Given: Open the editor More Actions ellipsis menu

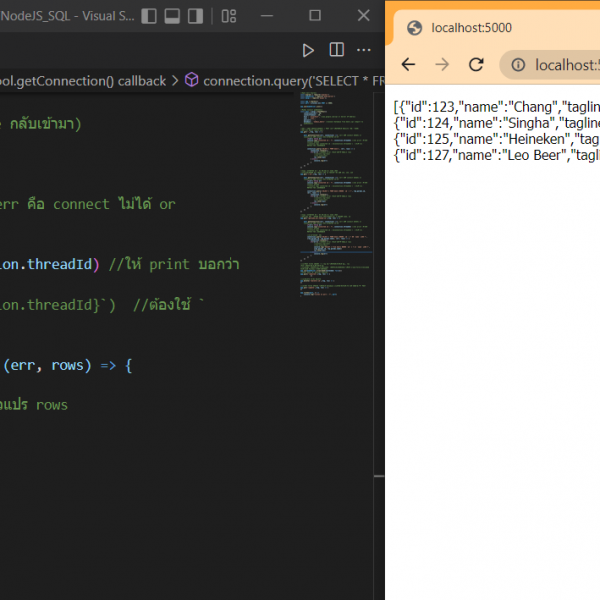Looking at the screenshot, I should pyautogui.click(x=364, y=50).
